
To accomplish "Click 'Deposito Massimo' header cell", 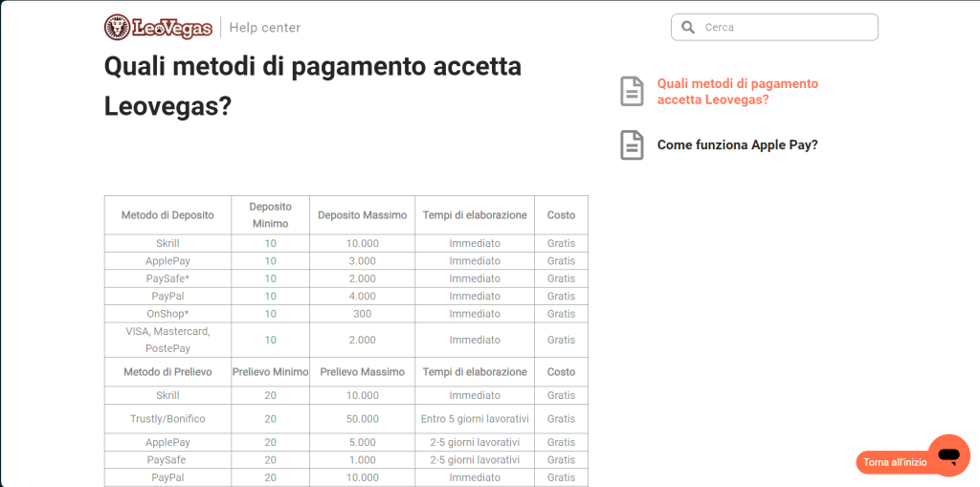I will pos(363,215).
